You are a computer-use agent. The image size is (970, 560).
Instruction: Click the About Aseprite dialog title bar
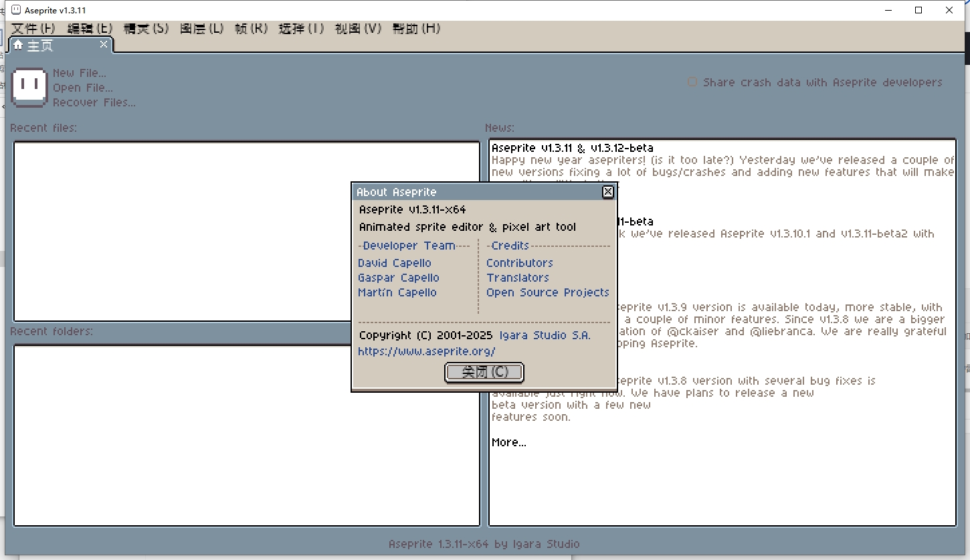[x=476, y=192]
